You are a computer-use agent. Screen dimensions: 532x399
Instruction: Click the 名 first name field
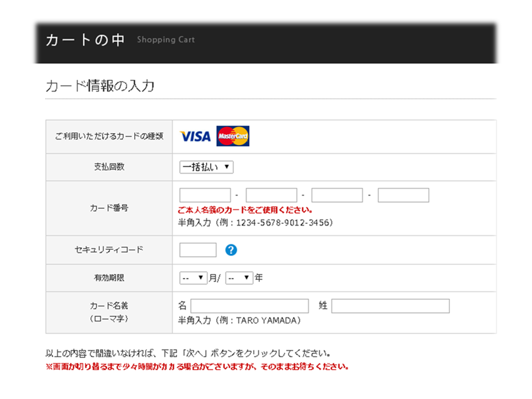[250, 306]
